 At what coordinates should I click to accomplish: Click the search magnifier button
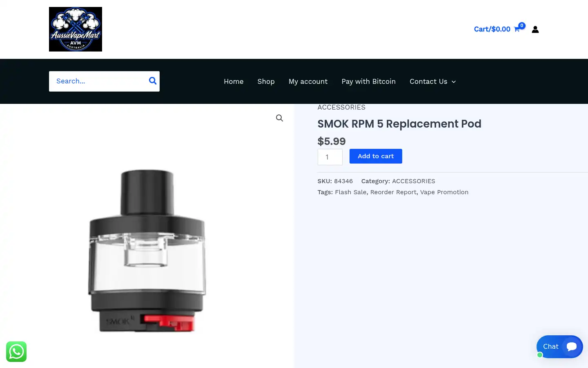pos(153,81)
